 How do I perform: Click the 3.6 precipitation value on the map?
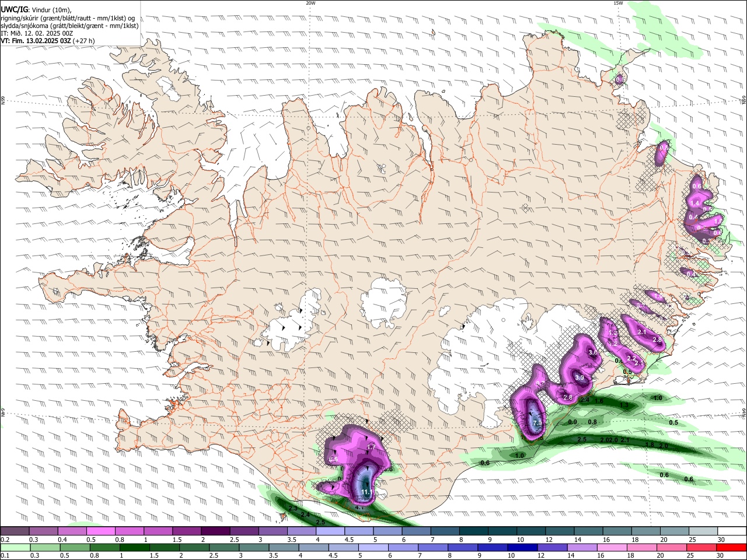click(x=593, y=353)
